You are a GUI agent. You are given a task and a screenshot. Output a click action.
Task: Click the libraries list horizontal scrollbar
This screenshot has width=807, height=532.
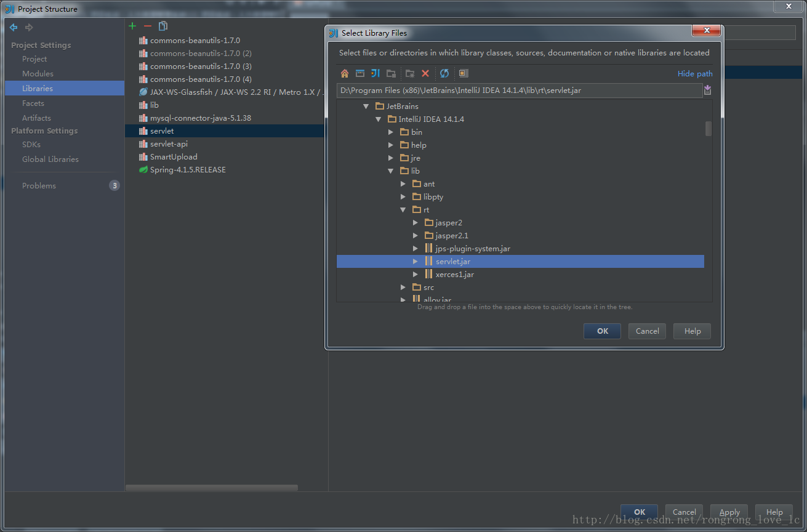(212, 488)
